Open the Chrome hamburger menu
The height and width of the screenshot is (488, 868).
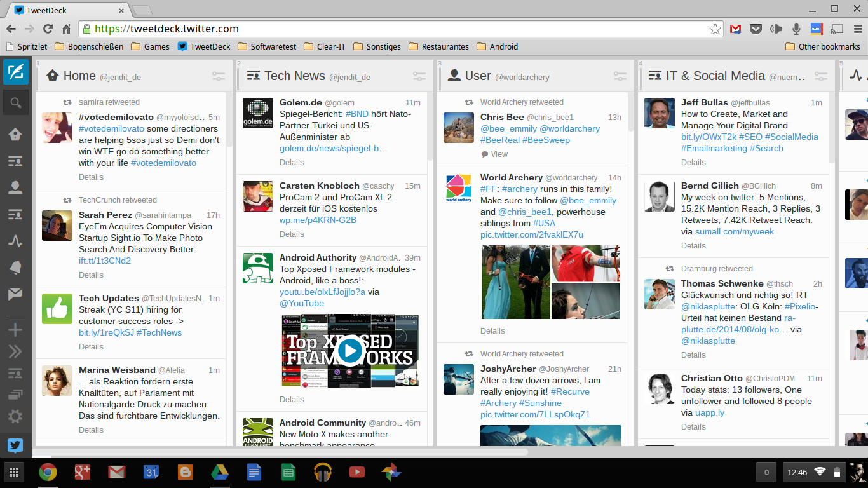(857, 29)
